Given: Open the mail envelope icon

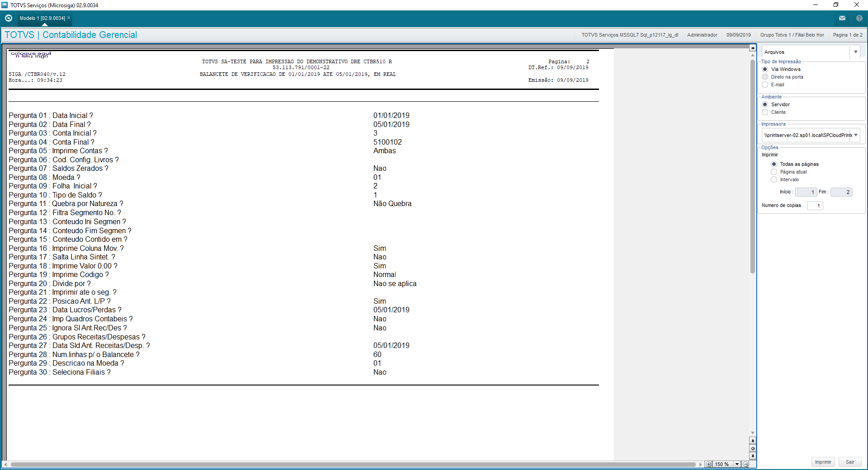Looking at the screenshot, I should [842, 18].
